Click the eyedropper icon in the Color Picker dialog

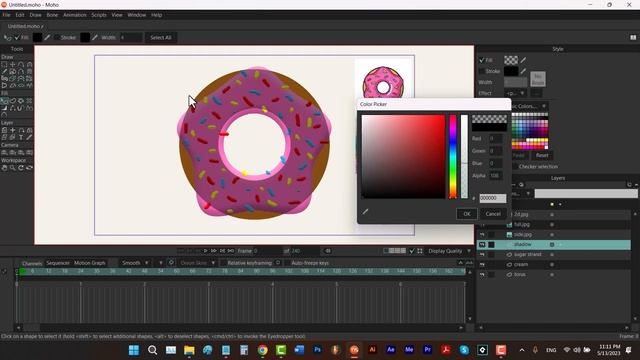365,211
